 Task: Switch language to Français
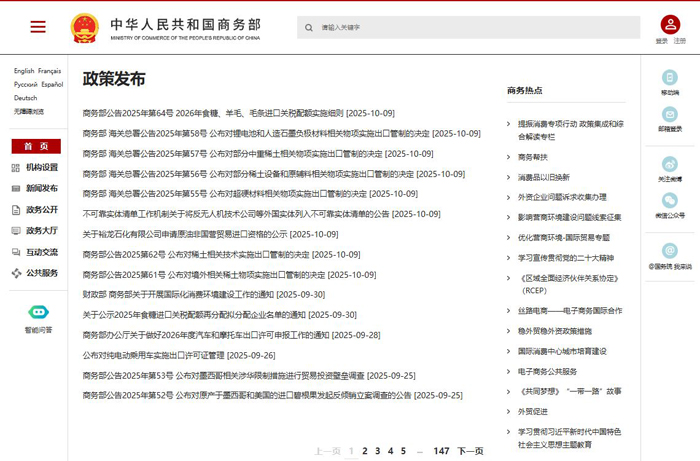50,71
